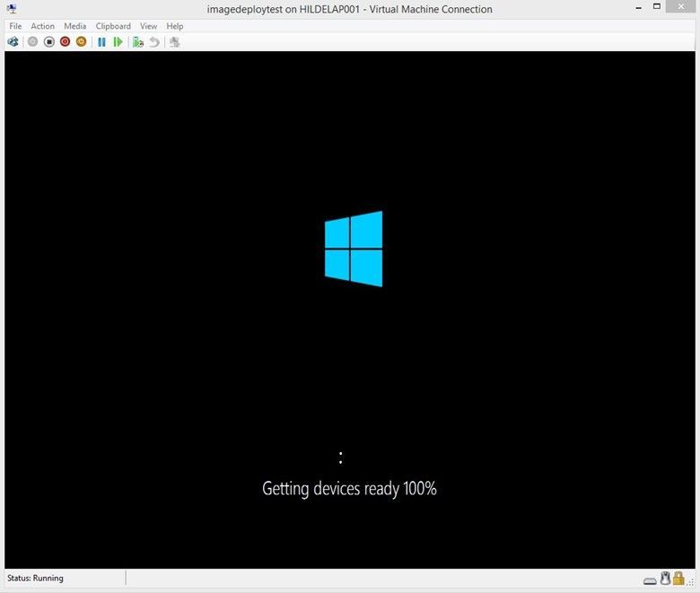Open the Media menu
The height and width of the screenshot is (593, 700).
pos(74,26)
